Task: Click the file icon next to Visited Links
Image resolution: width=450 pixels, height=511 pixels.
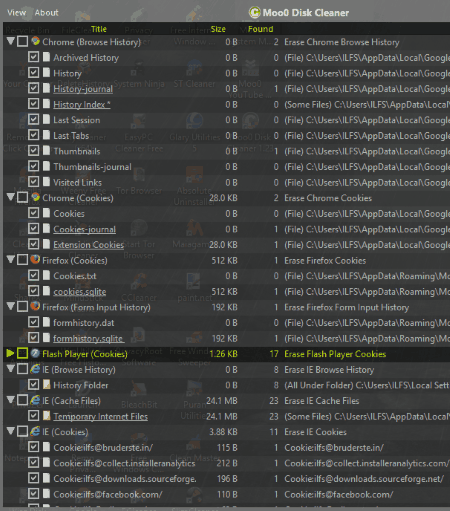Action: pos(47,182)
